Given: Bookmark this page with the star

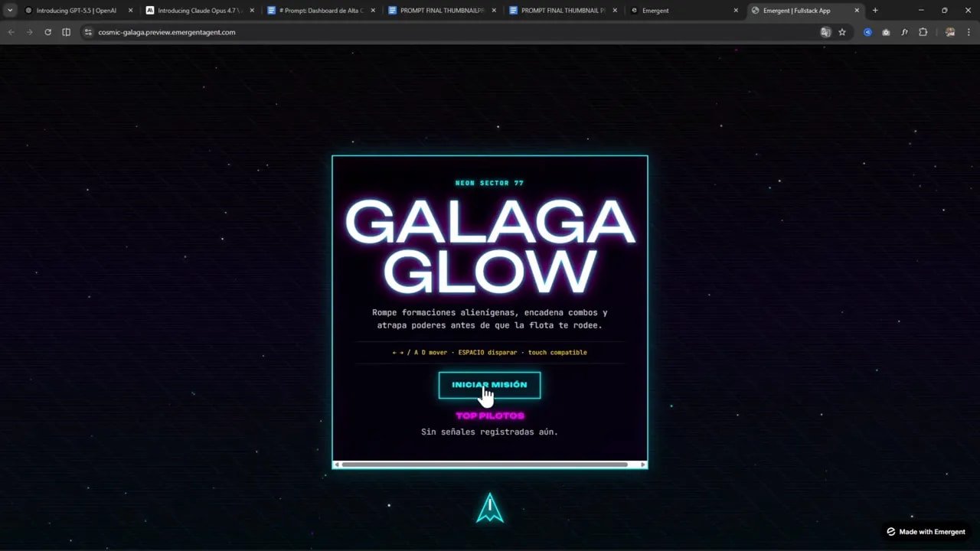Looking at the screenshot, I should pyautogui.click(x=842, y=32).
